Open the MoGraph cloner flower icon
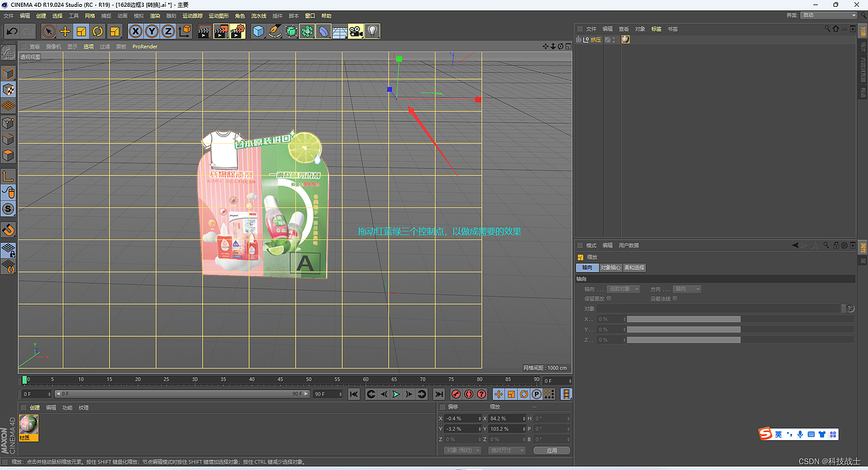This screenshot has width=868, height=470. click(x=307, y=31)
